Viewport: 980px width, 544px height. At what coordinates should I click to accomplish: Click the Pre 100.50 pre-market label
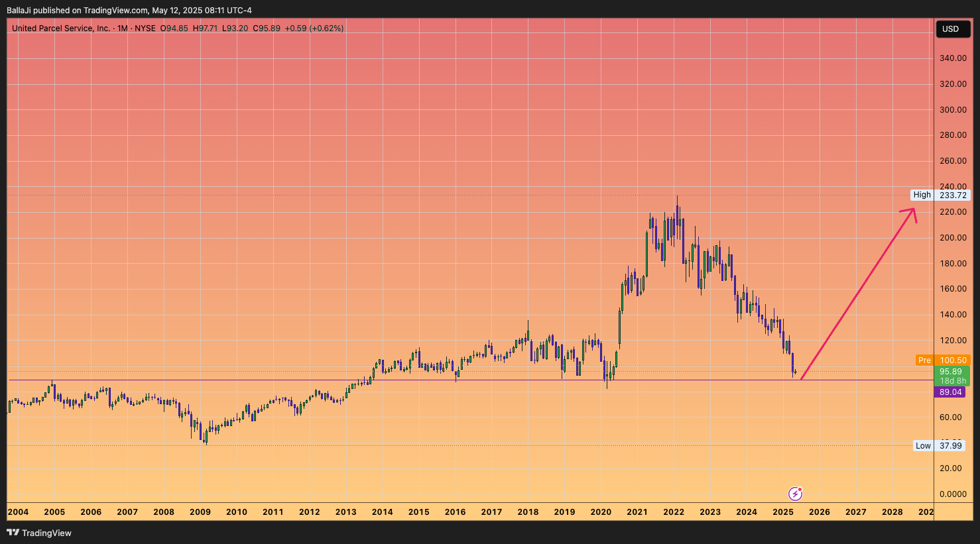[943, 360]
